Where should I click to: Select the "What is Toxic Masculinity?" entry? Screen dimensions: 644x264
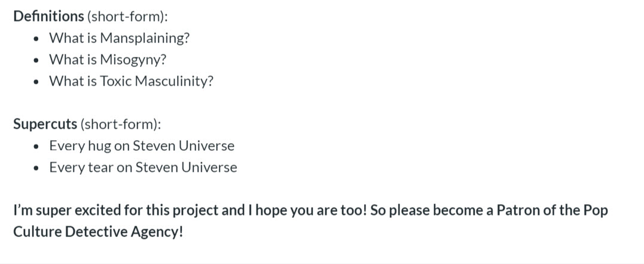tap(132, 81)
